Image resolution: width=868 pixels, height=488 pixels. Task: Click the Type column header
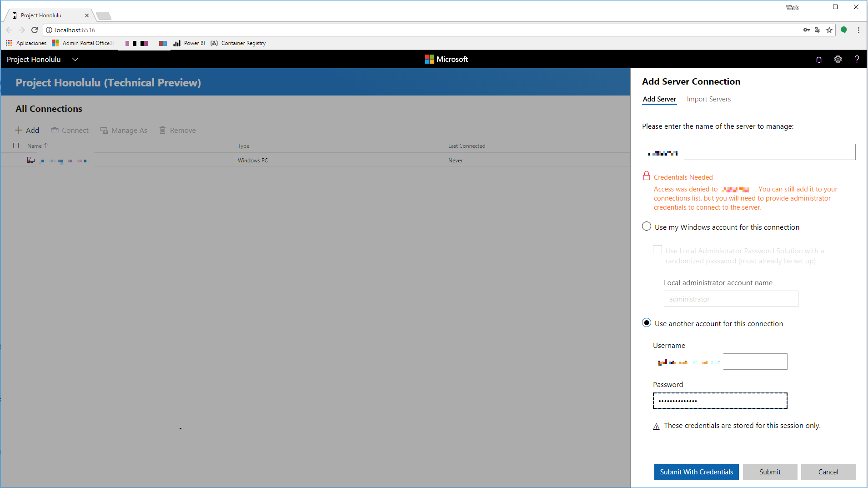(243, 146)
